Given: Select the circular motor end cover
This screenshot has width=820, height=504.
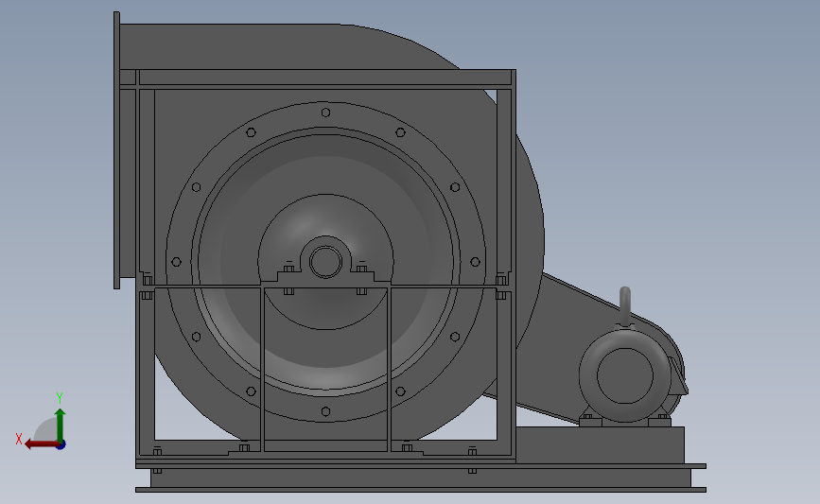Looking at the screenshot, I should pyautogui.click(x=625, y=375).
